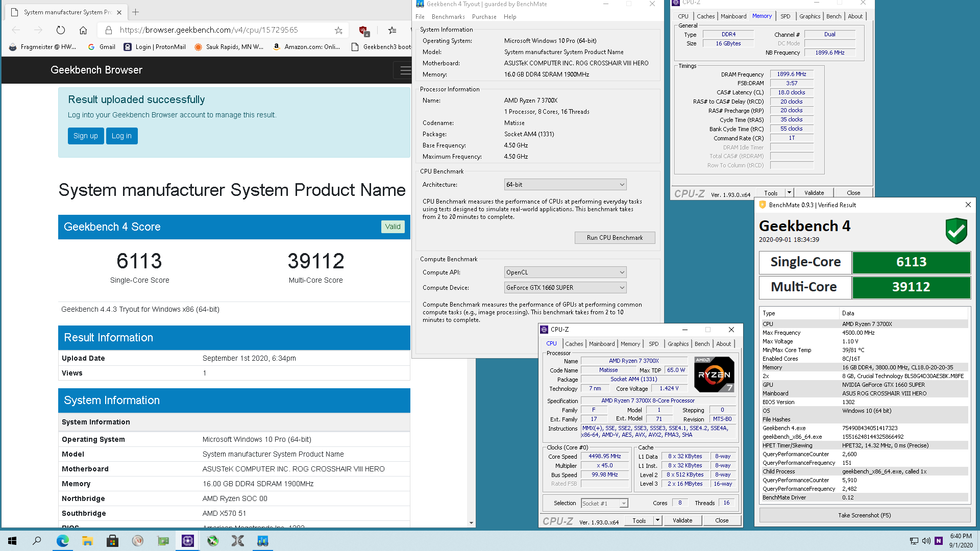Open Geekbench Benchmarks menu
Viewport: 980px width, 551px height.
coord(448,17)
